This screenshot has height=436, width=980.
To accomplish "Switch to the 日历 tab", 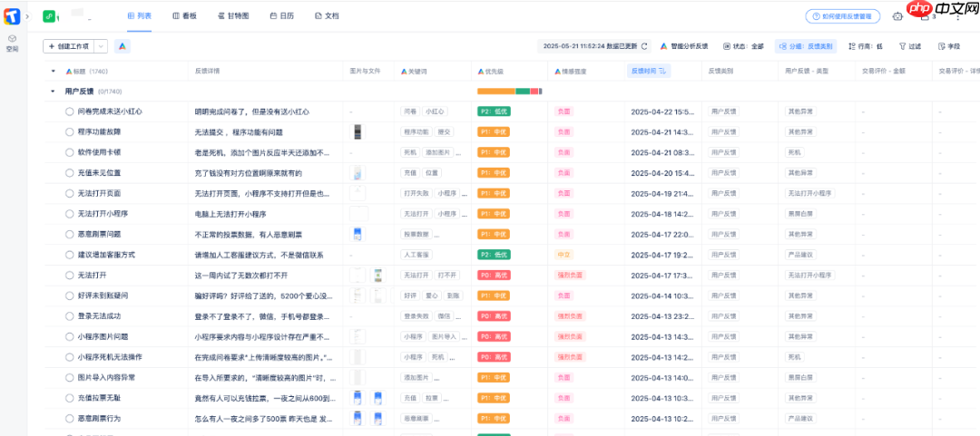I will pyautogui.click(x=282, y=17).
